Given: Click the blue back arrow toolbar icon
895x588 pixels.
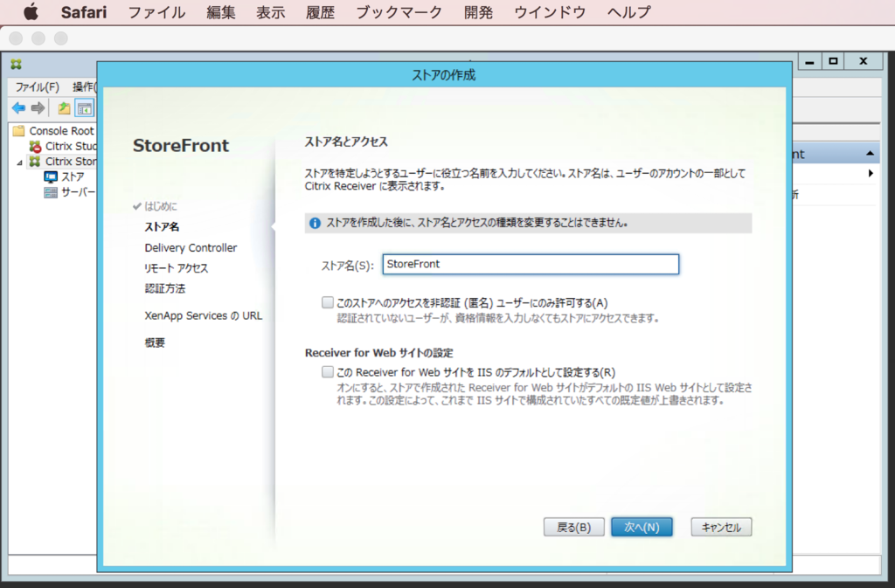Looking at the screenshot, I should pyautogui.click(x=19, y=107).
